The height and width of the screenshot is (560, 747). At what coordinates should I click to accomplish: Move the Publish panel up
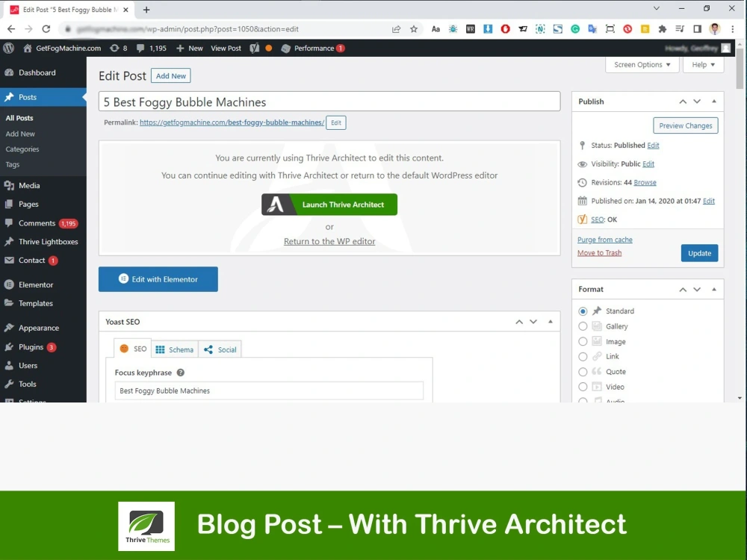click(683, 102)
